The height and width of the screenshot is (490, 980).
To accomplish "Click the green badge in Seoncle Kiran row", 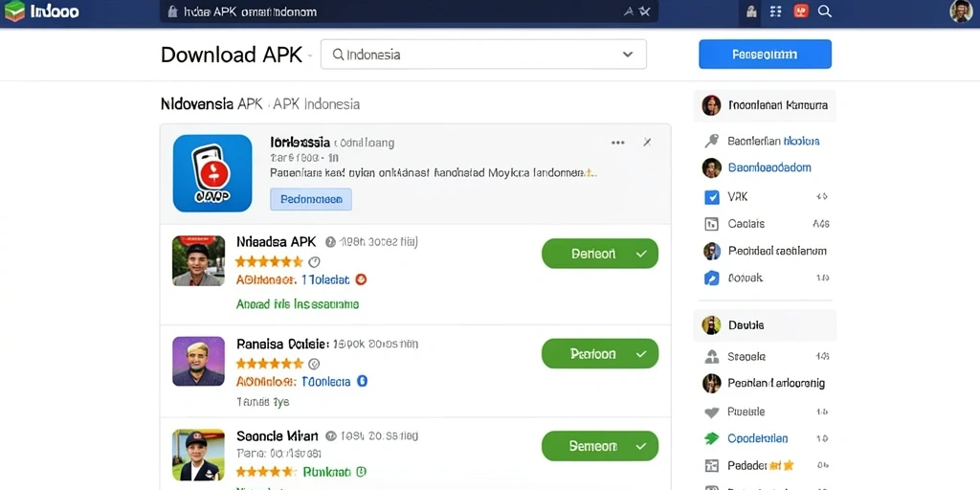I will (x=361, y=472).
